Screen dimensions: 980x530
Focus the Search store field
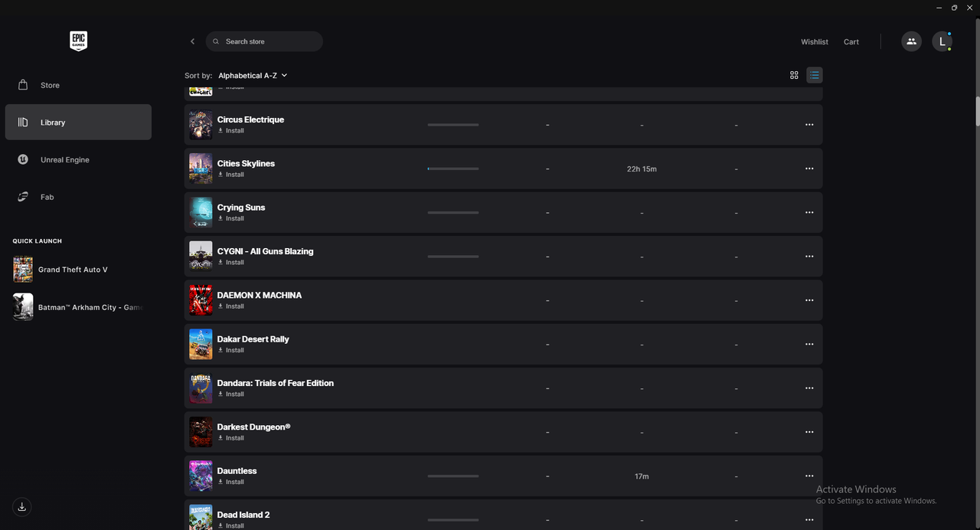pos(264,41)
